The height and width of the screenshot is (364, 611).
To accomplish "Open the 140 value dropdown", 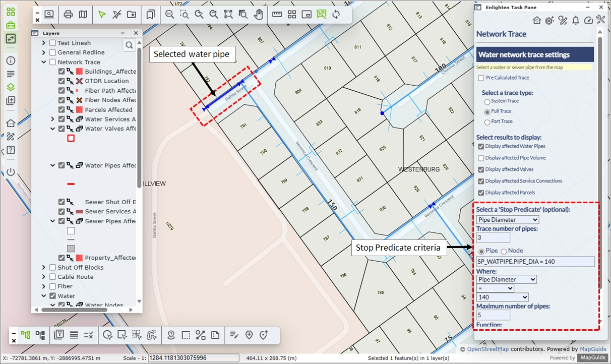I will 503,297.
